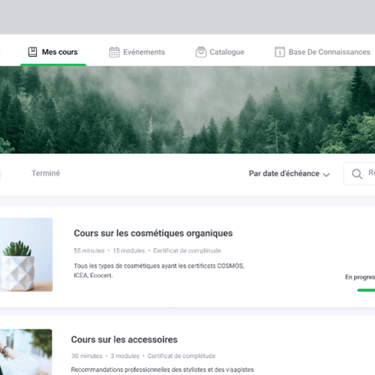Open Cours sur les cosmétiques organiques
The width and height of the screenshot is (375, 375).
click(x=153, y=233)
